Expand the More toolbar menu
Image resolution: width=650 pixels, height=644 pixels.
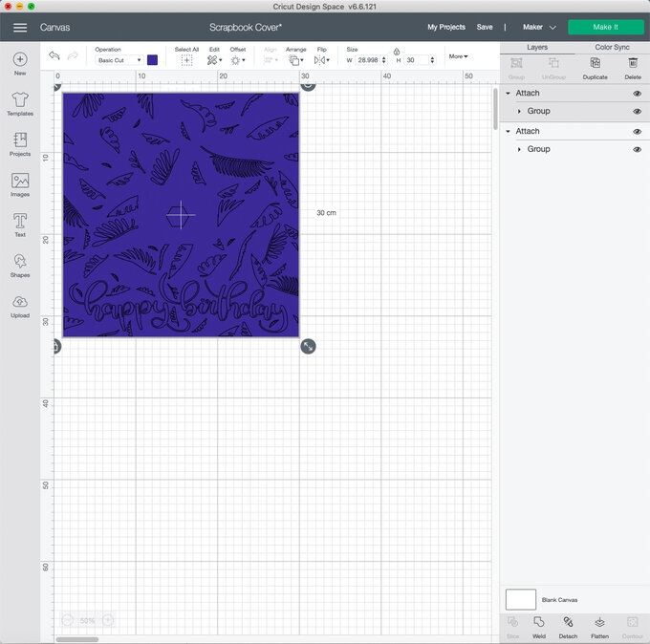(458, 56)
